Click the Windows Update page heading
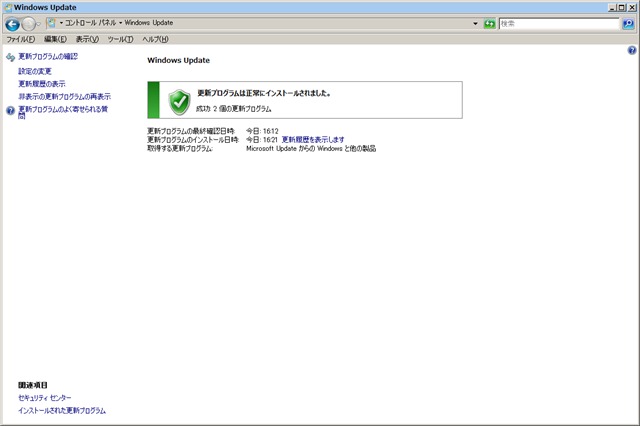 pos(178,60)
